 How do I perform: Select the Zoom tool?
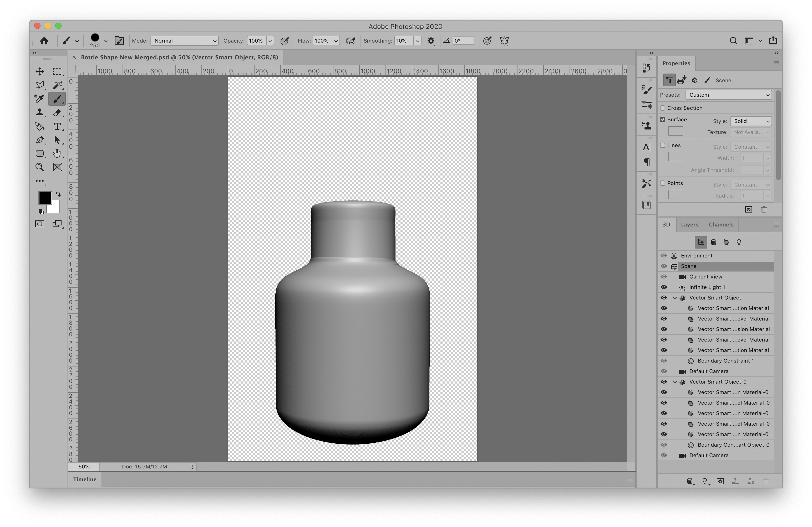coord(40,167)
